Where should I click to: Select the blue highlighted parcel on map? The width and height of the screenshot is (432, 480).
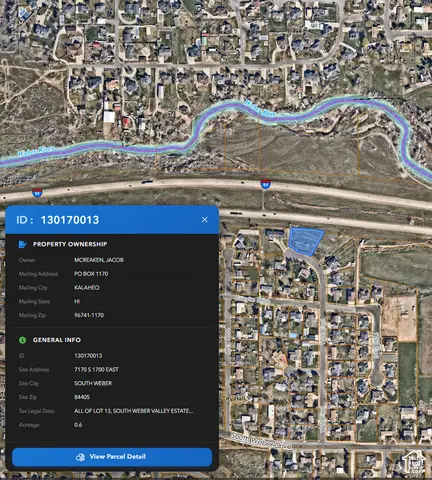tap(305, 241)
